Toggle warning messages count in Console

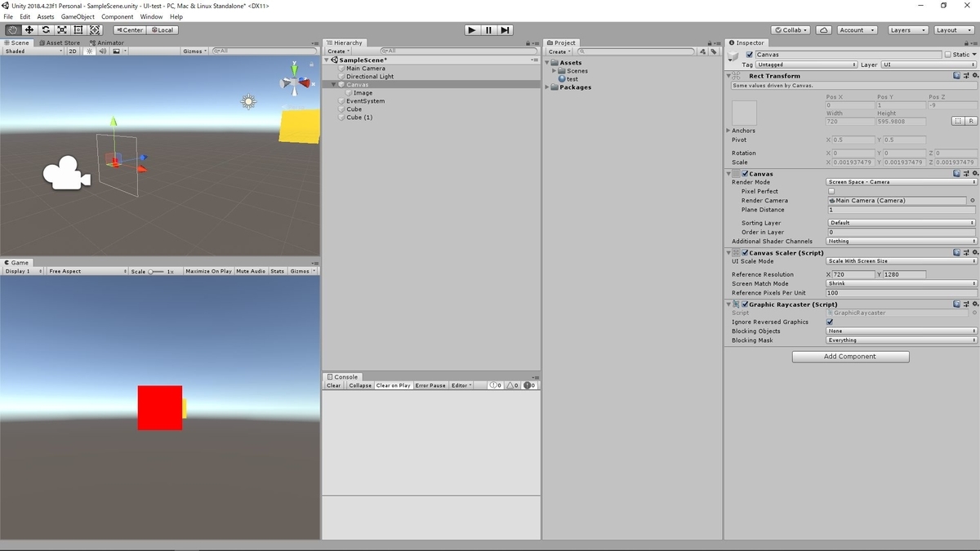512,385
